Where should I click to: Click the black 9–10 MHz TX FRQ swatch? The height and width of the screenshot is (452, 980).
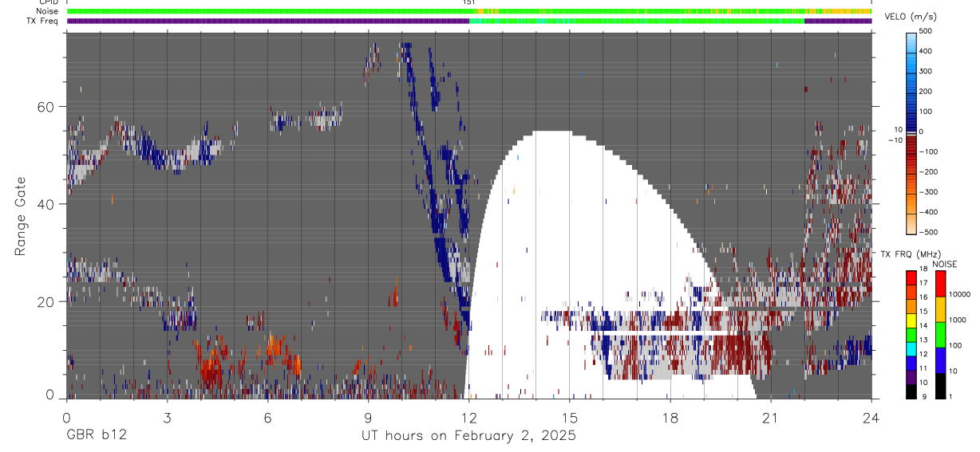(911, 391)
